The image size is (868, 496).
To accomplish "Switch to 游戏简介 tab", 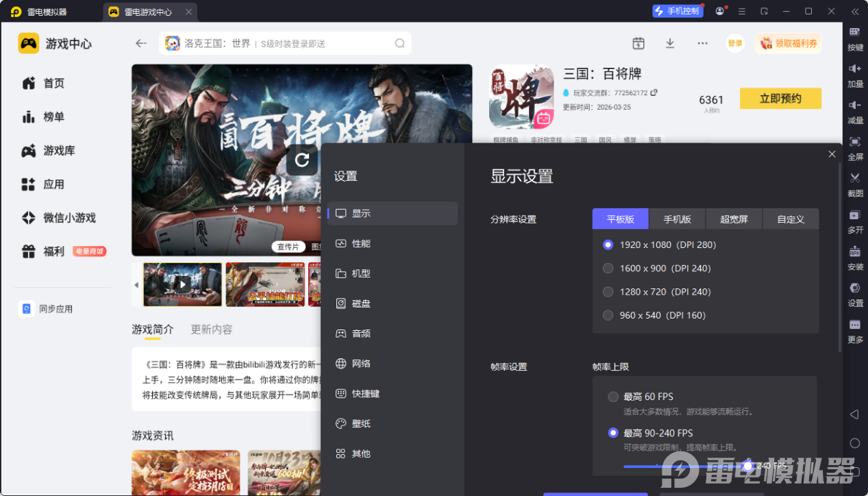I will coord(153,330).
